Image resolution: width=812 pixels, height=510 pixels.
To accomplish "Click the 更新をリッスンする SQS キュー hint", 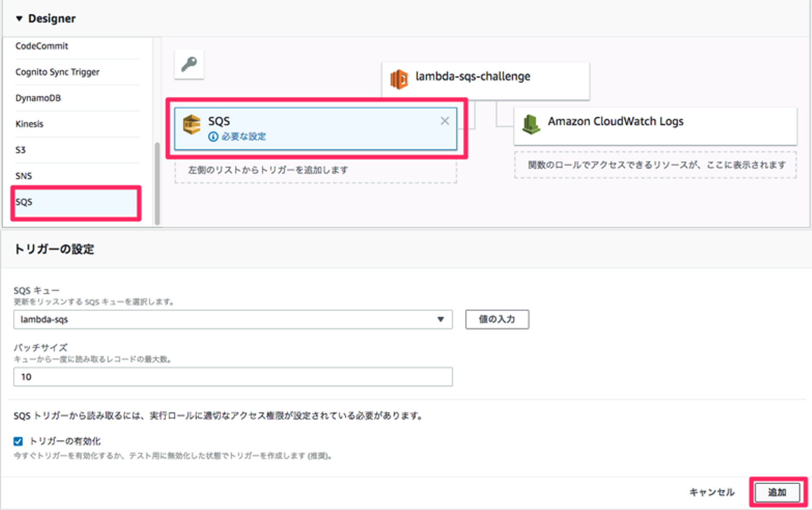I will 94,302.
